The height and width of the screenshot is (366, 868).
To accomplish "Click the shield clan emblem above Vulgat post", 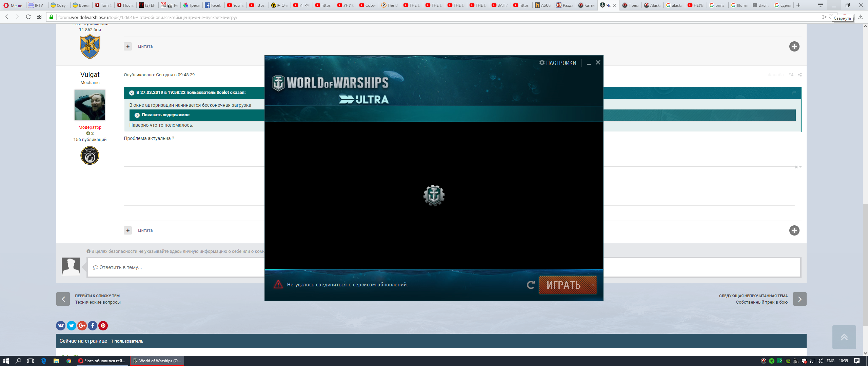I will click(x=90, y=47).
